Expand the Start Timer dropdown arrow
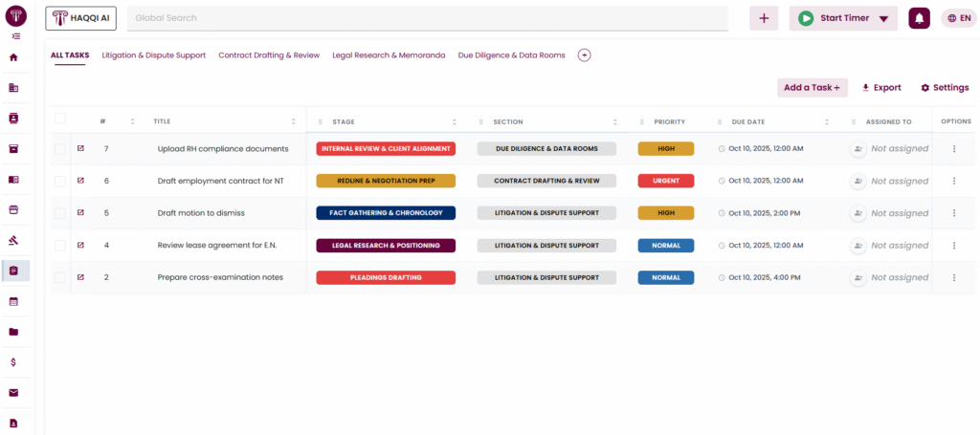Viewport: 980px width, 435px height. (883, 19)
